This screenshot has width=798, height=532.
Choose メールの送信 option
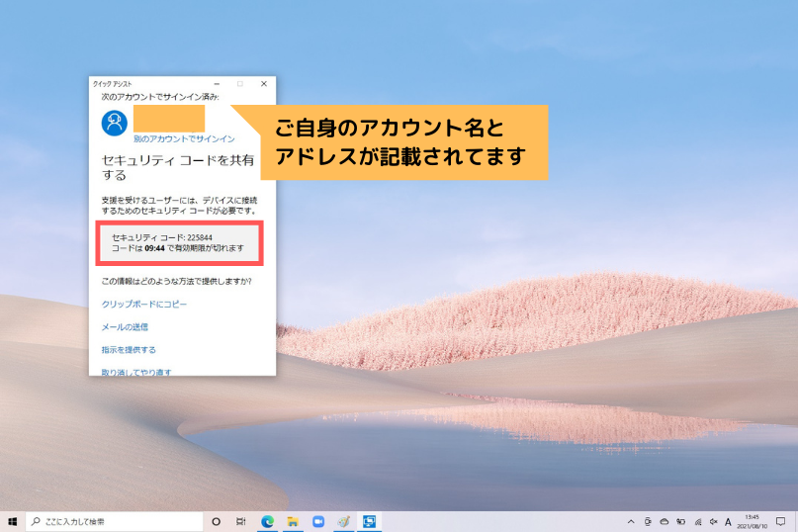(125, 327)
